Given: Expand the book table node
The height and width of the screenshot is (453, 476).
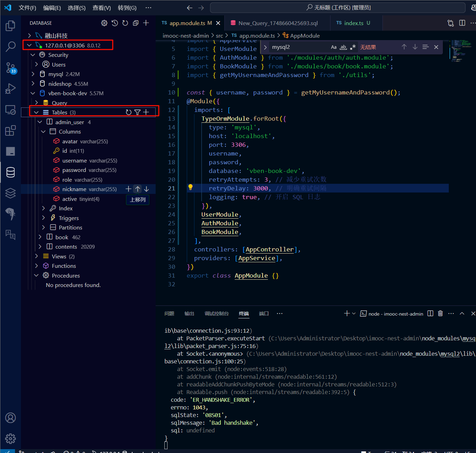Looking at the screenshot, I should pos(40,237).
